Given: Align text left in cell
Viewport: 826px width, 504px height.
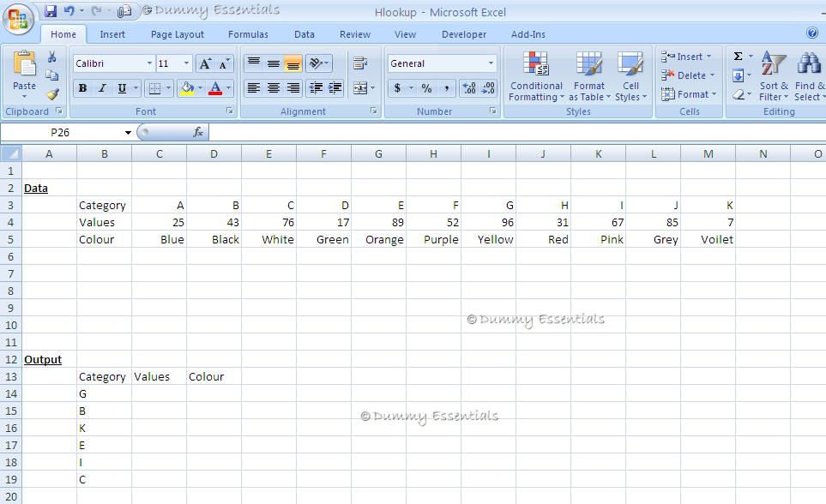Looking at the screenshot, I should (254, 88).
